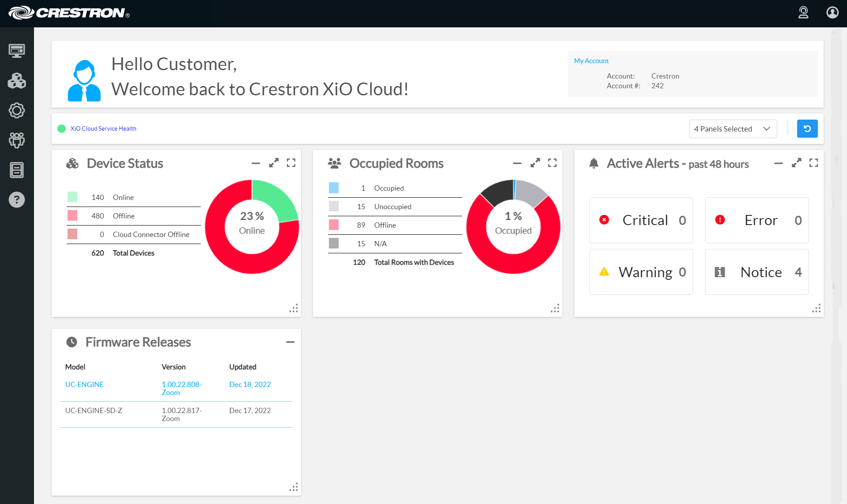Open the displays icon in sidebar

[17, 51]
